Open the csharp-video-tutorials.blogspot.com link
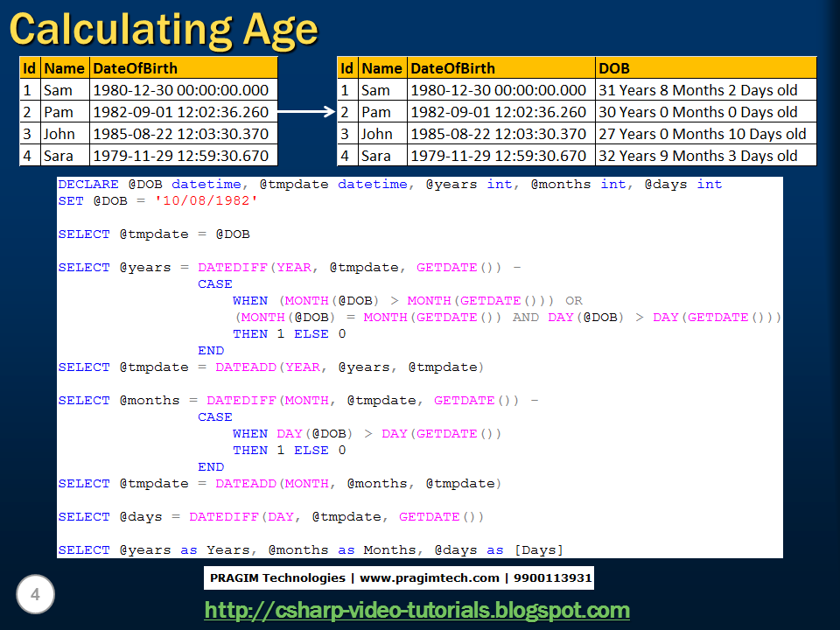The width and height of the screenshot is (840, 630). (x=417, y=610)
